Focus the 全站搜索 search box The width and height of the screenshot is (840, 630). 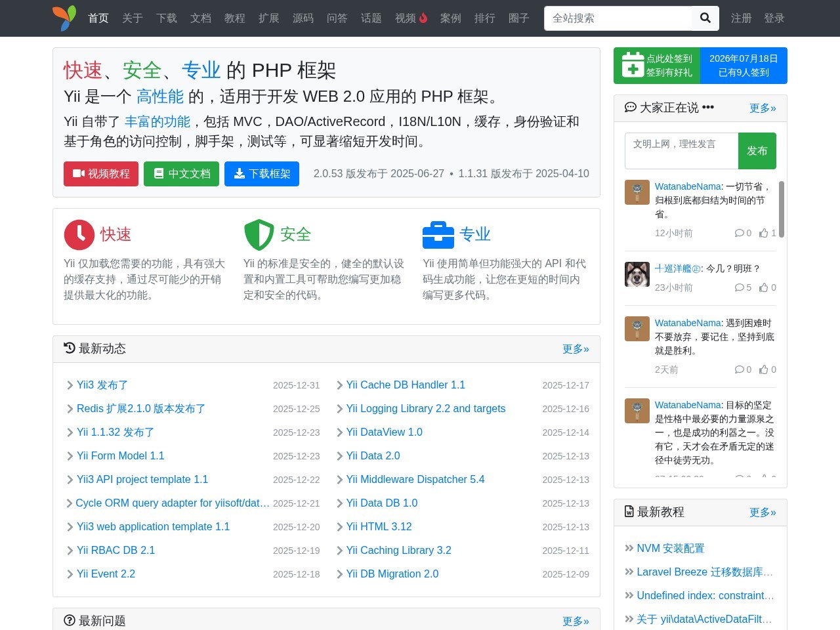[618, 18]
